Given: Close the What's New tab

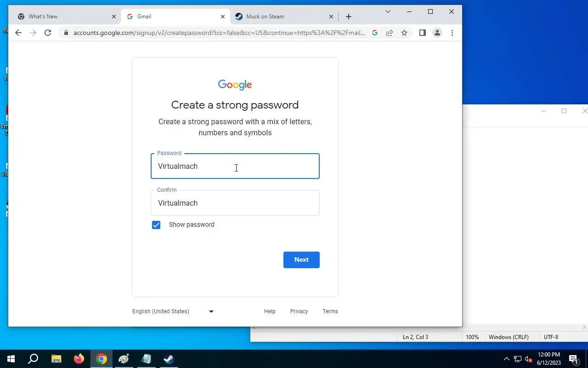Looking at the screenshot, I should click(x=114, y=17).
